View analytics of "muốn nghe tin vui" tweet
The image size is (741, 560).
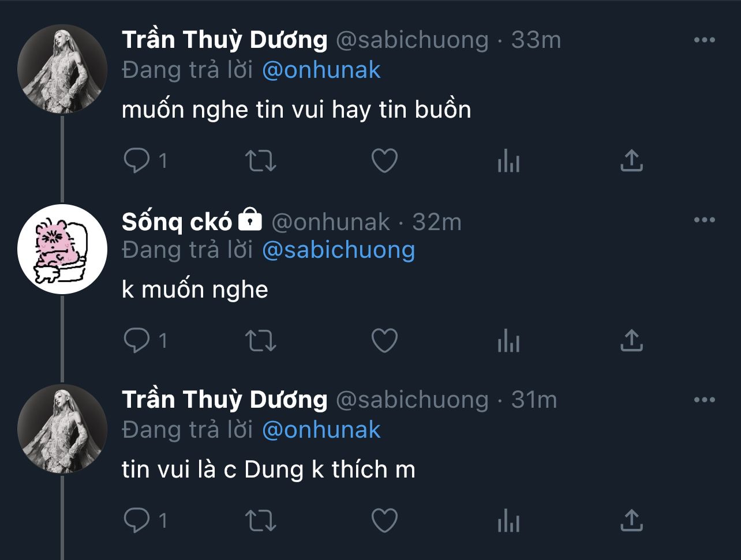tap(508, 162)
